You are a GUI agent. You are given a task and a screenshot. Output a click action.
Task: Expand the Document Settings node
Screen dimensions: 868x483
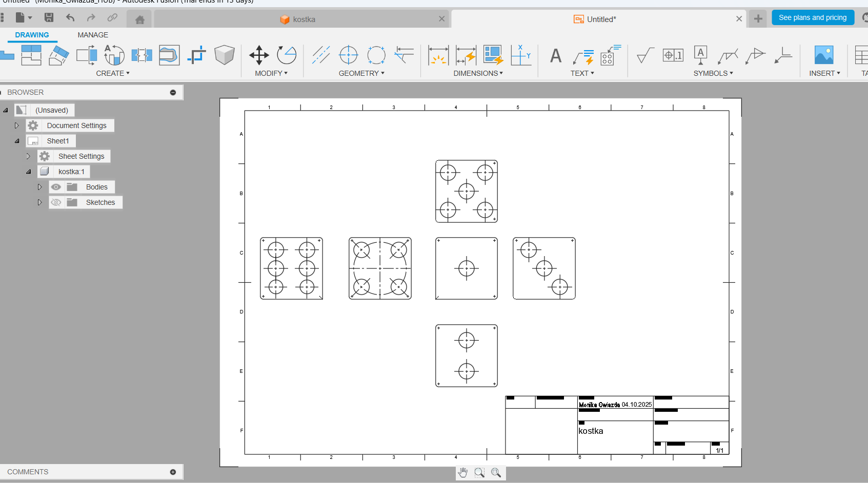(16, 125)
